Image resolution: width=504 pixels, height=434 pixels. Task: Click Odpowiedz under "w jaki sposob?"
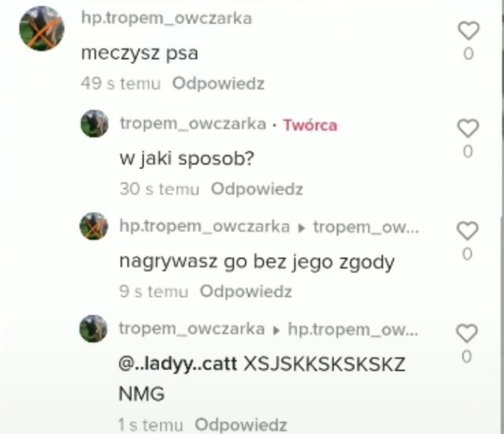257,189
